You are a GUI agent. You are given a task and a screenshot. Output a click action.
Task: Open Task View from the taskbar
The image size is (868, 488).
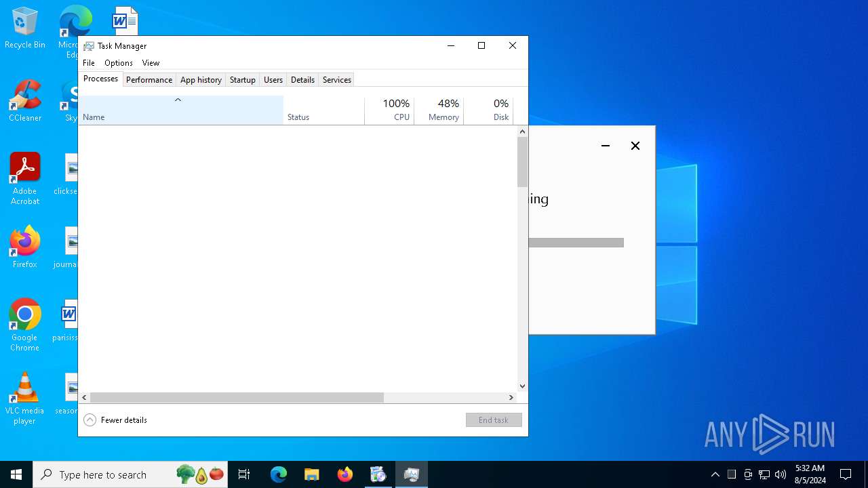[244, 474]
